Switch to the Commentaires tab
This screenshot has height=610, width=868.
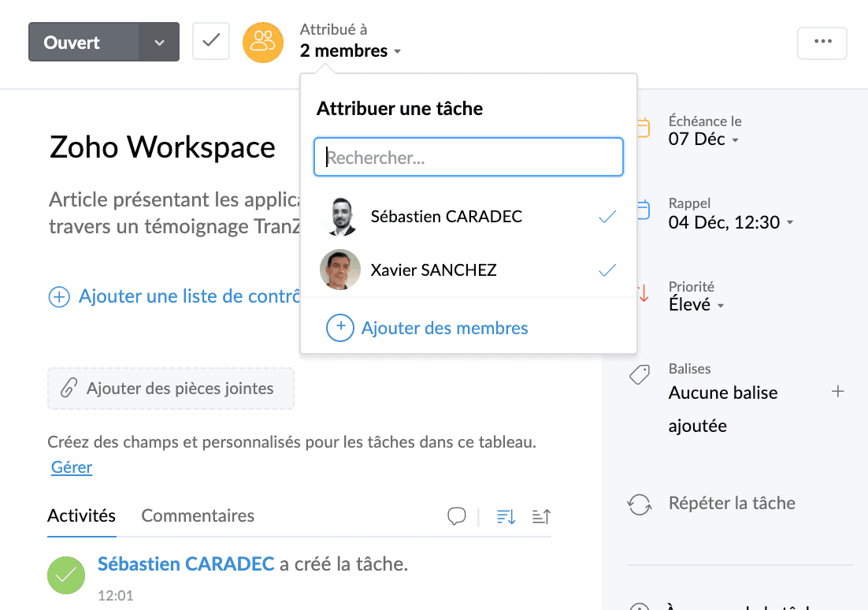pos(198,515)
